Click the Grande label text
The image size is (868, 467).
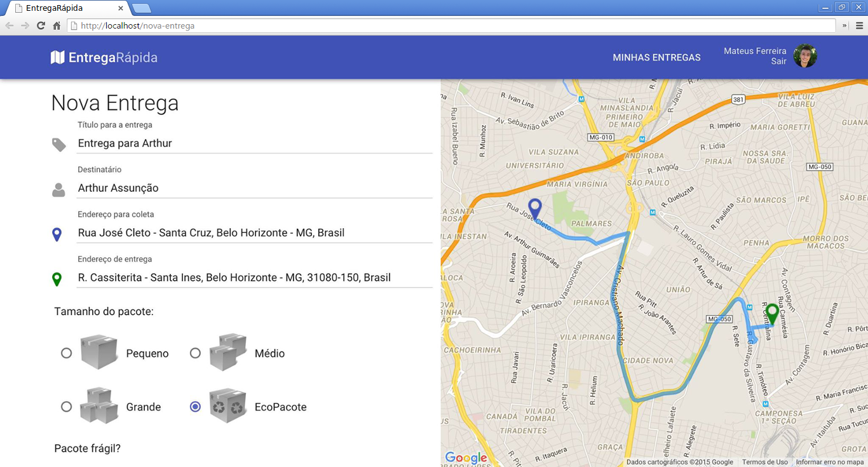pyautogui.click(x=144, y=407)
